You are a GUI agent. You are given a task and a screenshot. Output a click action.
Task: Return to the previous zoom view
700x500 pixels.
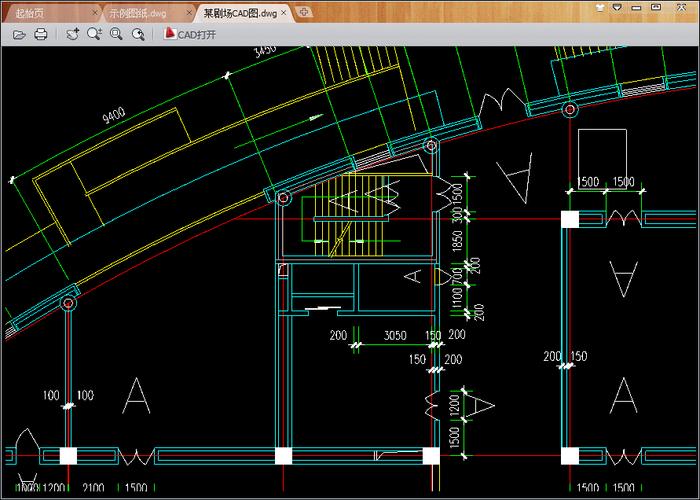[x=138, y=34]
